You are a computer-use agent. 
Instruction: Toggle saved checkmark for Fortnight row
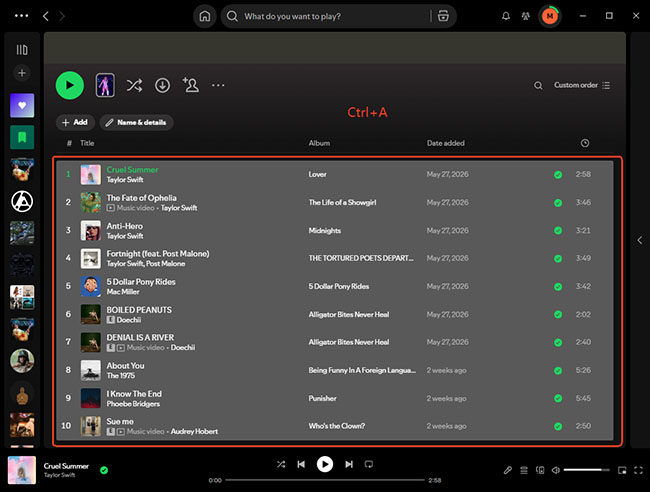pyautogui.click(x=558, y=259)
